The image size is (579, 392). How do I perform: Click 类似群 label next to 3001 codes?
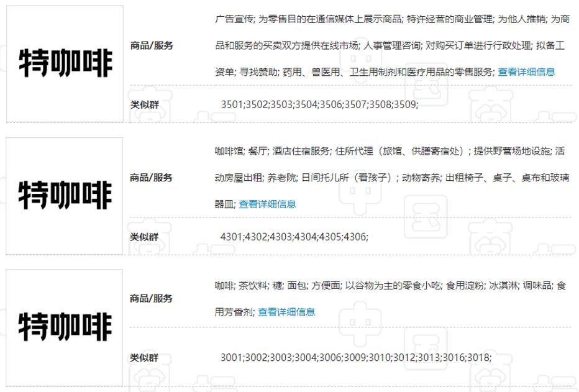click(x=144, y=358)
